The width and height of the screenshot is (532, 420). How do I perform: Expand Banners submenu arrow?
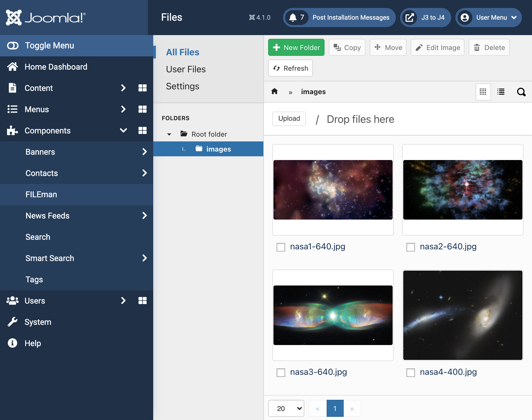pos(144,152)
